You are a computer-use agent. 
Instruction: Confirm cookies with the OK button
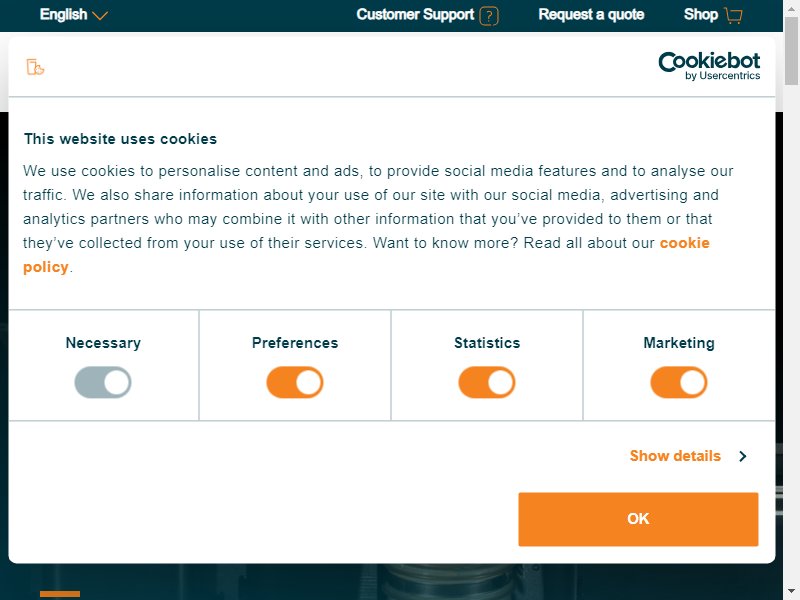[638, 519]
